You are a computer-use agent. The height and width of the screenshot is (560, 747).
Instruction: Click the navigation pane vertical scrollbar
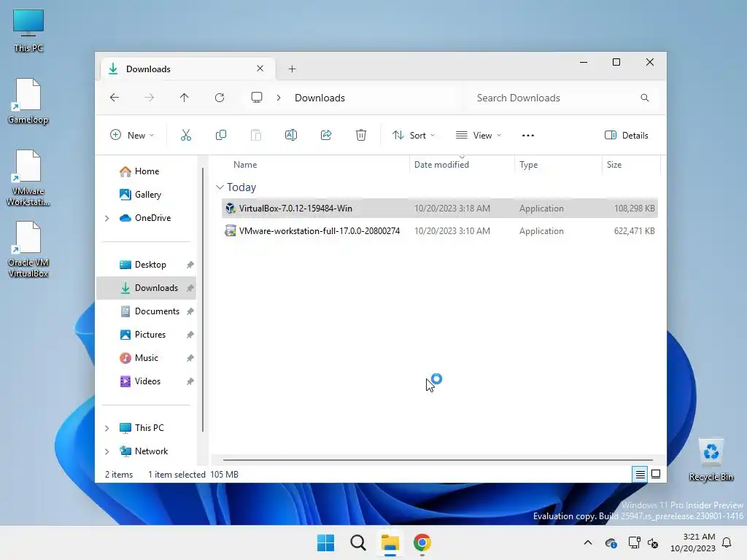click(x=203, y=300)
